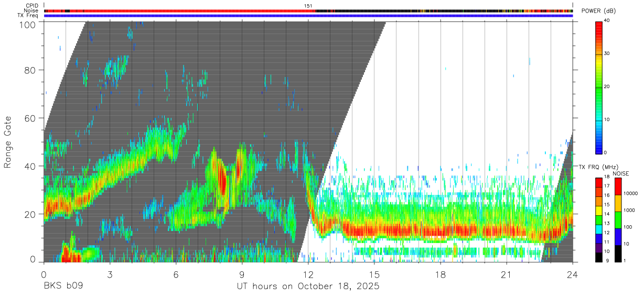Click the 3 tick on UT hours axis
The width and height of the screenshot is (644, 297).
[x=110, y=274]
